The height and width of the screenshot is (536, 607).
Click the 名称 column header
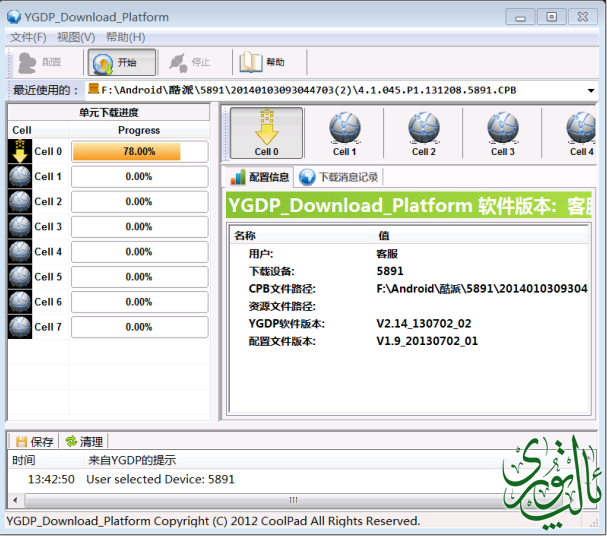[302, 235]
